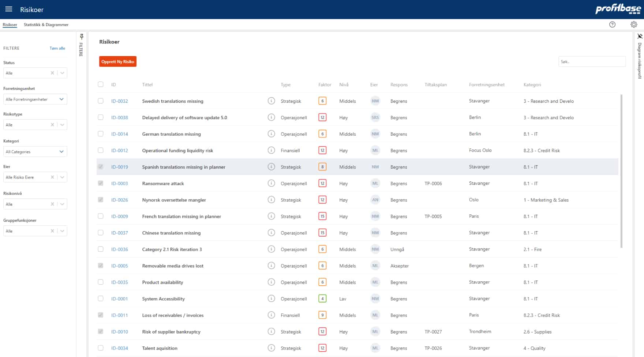Image resolution: width=644 pixels, height=357 pixels.
Task: Clear all filters via Tøm alle
Action: click(57, 48)
